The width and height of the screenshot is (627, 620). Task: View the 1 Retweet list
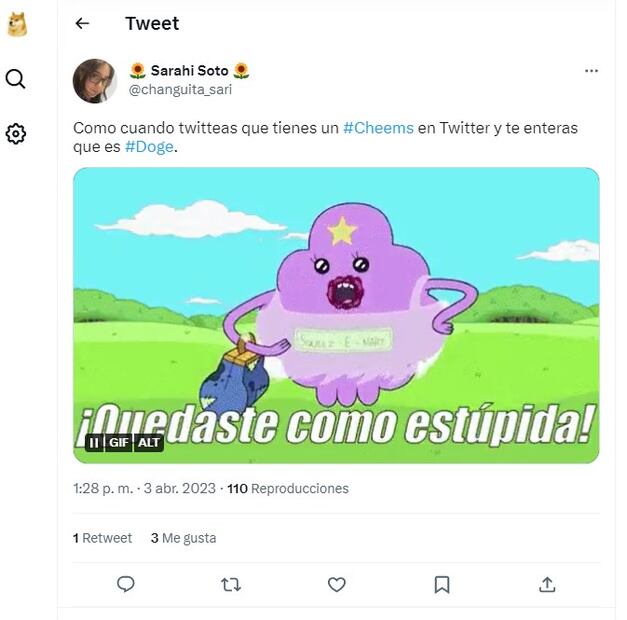102,538
